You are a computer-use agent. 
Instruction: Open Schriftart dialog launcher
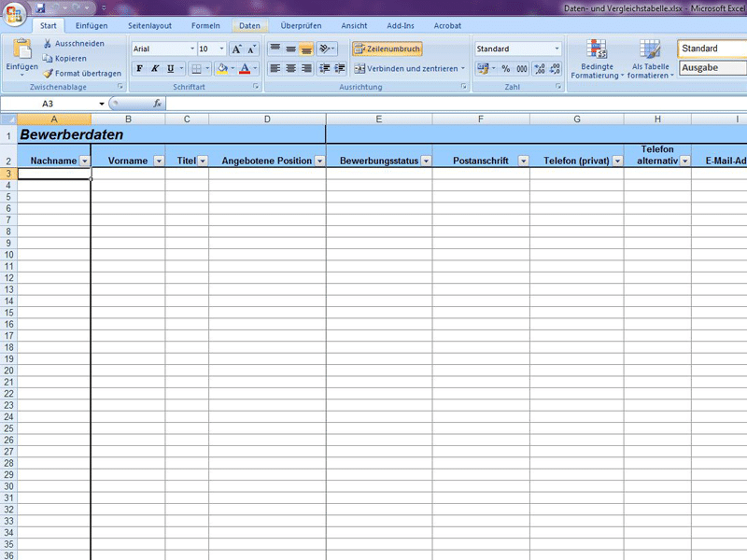point(256,87)
